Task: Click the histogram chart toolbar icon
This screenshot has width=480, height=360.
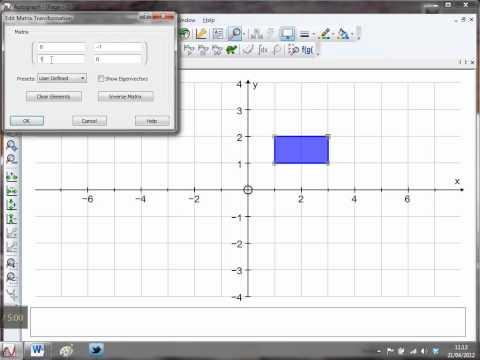Action: (257, 33)
